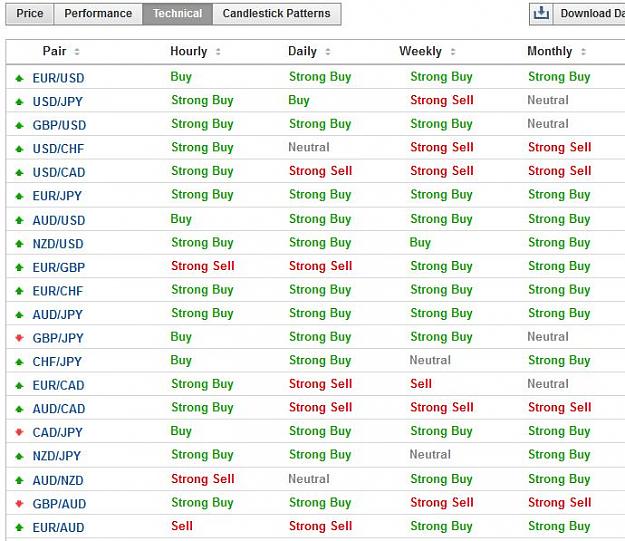
Task: Select the Technical tab
Action: click(x=177, y=14)
